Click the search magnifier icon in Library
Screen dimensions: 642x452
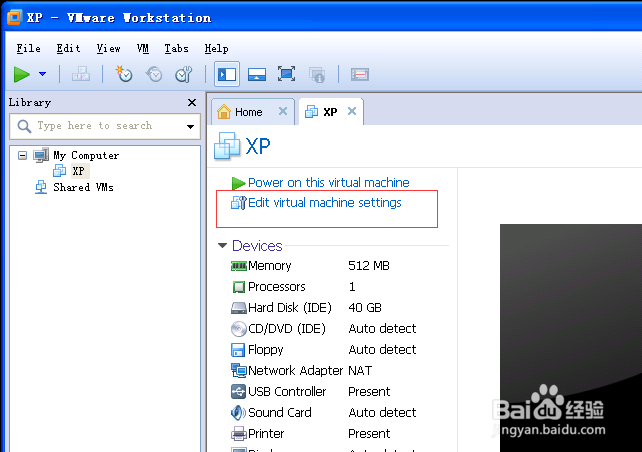coord(25,126)
